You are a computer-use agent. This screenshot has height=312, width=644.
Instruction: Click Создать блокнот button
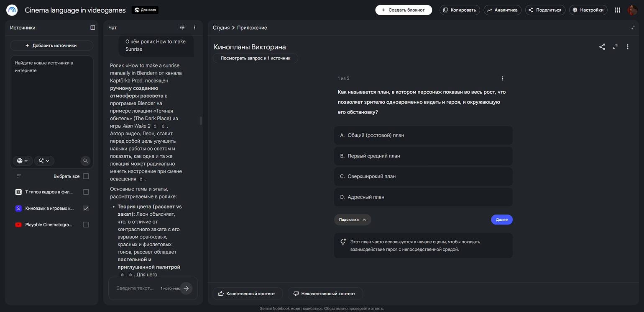coord(404,10)
